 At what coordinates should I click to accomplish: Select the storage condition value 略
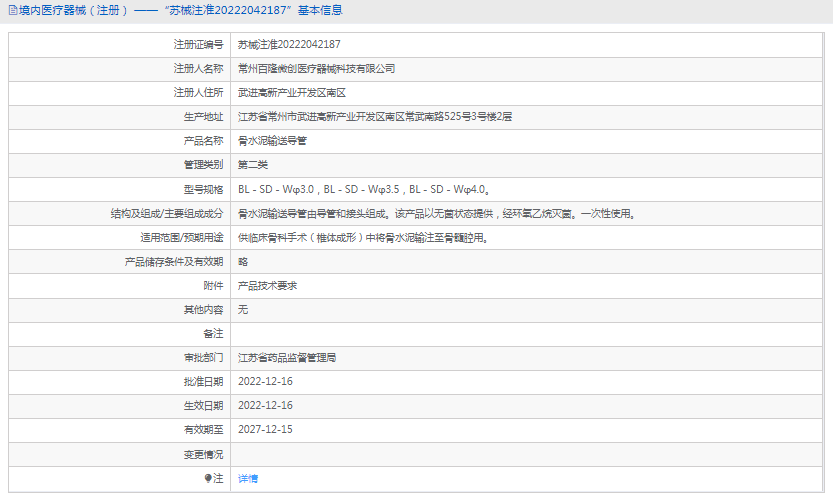click(x=243, y=261)
